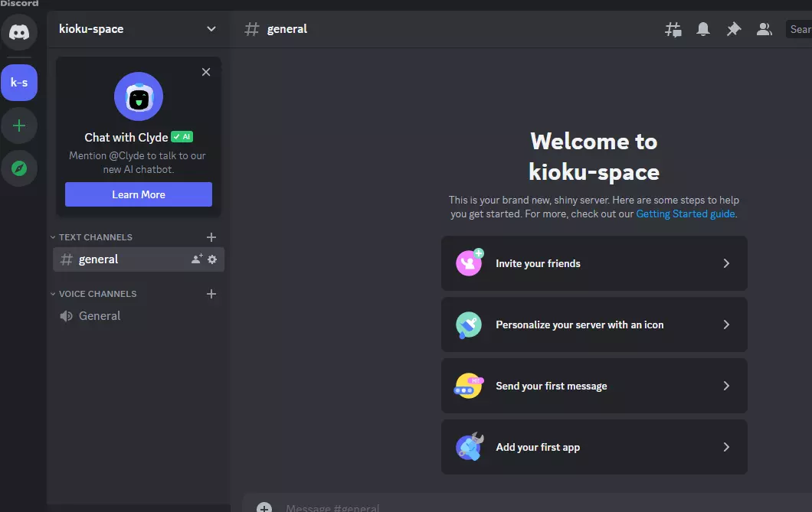
Task: Open Discord home direct messages
Action: 19,32
